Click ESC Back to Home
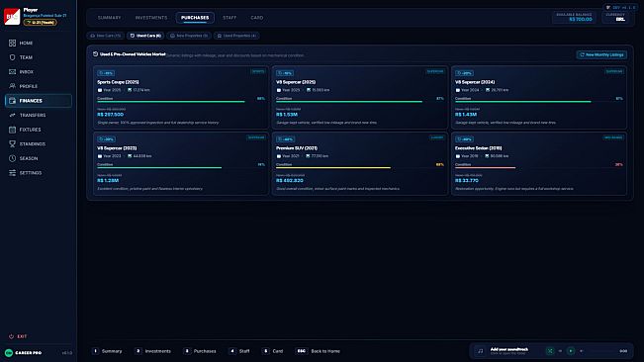Screen dimensions: 644x362 pyautogui.click(x=318, y=351)
